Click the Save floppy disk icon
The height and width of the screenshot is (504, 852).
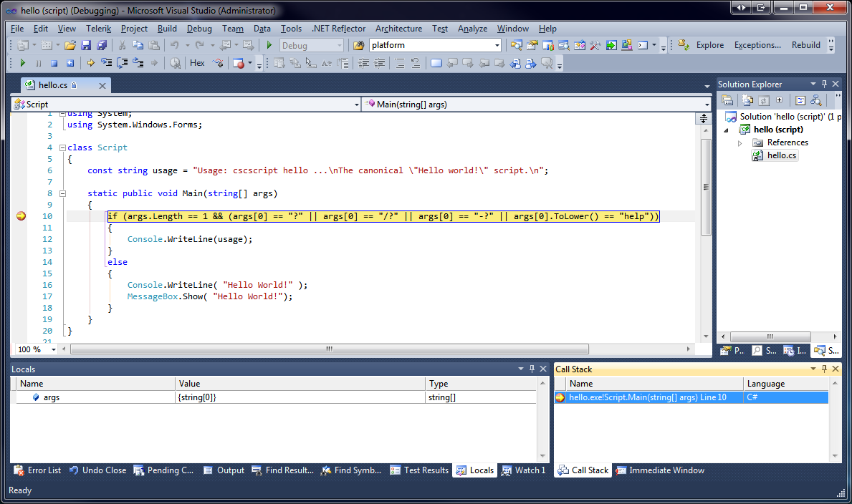(86, 45)
